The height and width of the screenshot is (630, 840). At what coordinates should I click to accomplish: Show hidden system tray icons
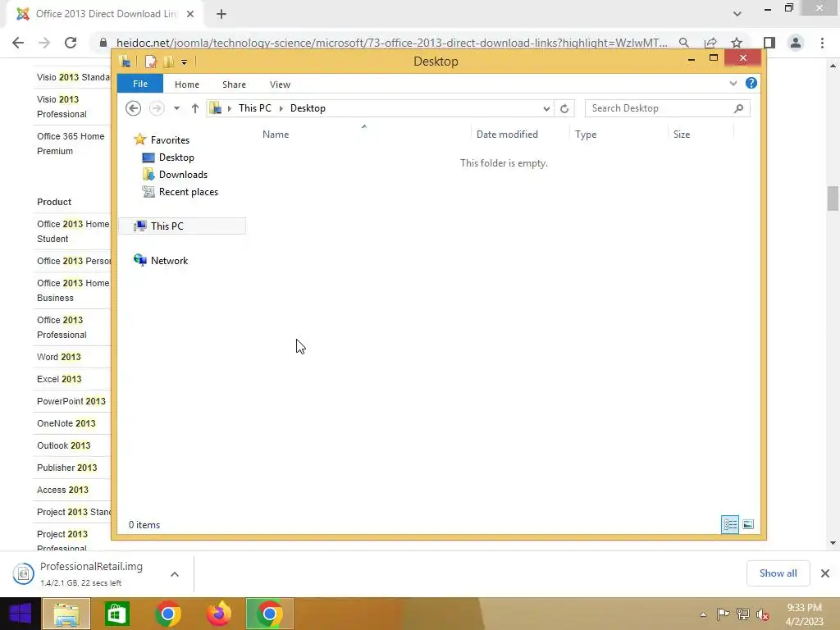pos(703,614)
